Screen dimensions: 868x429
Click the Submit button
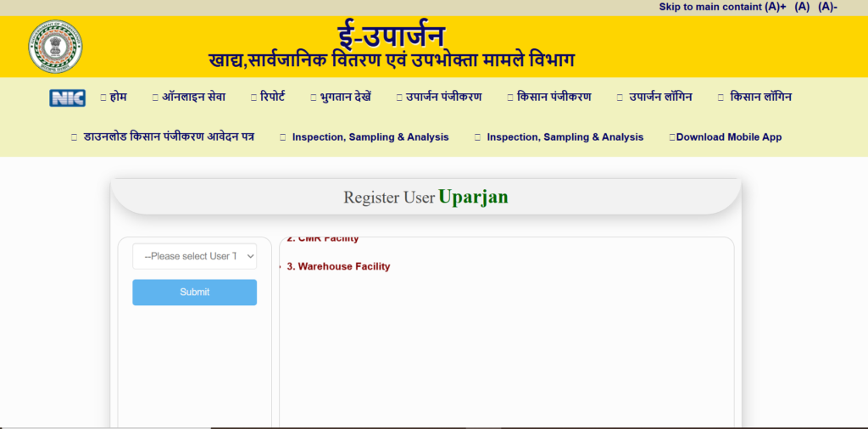[x=194, y=292]
